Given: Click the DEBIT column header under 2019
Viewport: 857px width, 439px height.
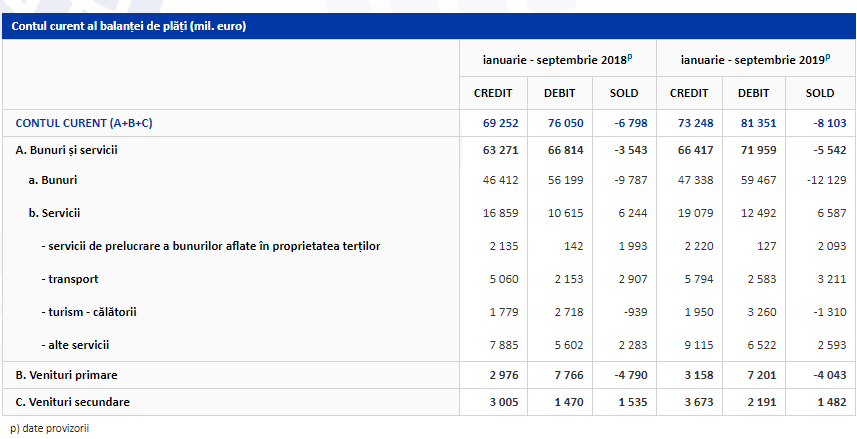Looking at the screenshot, I should pyautogui.click(x=754, y=93).
